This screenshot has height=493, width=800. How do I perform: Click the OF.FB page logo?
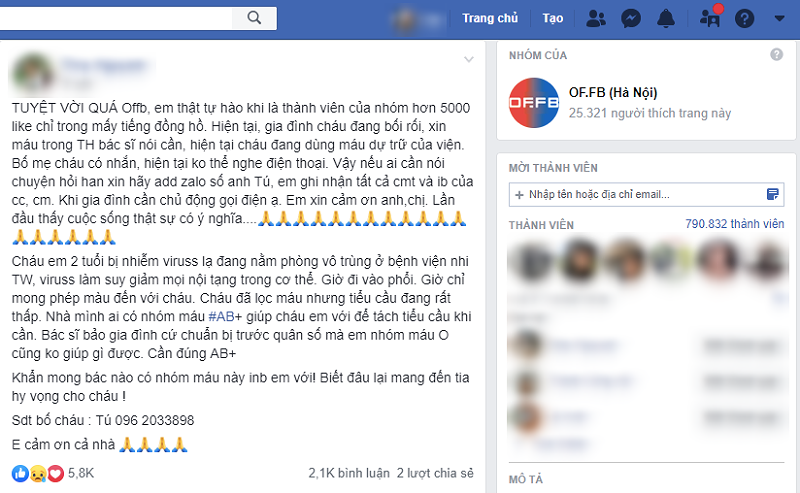point(534,103)
